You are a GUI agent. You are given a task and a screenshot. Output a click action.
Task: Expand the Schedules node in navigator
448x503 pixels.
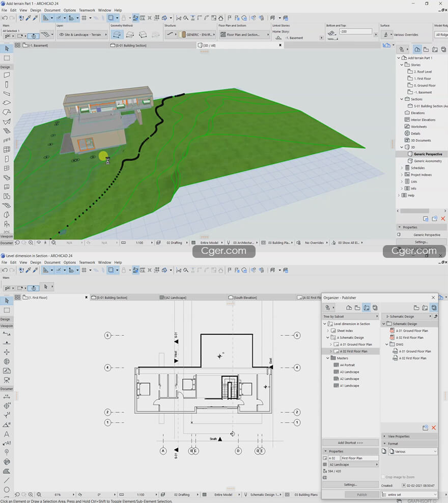click(402, 168)
